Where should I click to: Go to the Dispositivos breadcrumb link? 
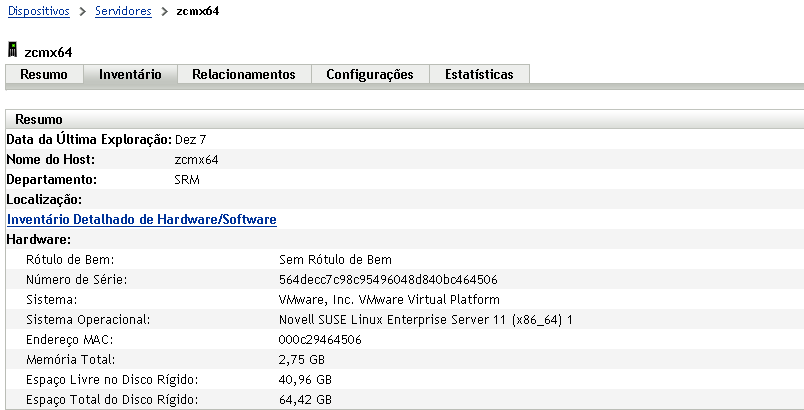point(38,12)
